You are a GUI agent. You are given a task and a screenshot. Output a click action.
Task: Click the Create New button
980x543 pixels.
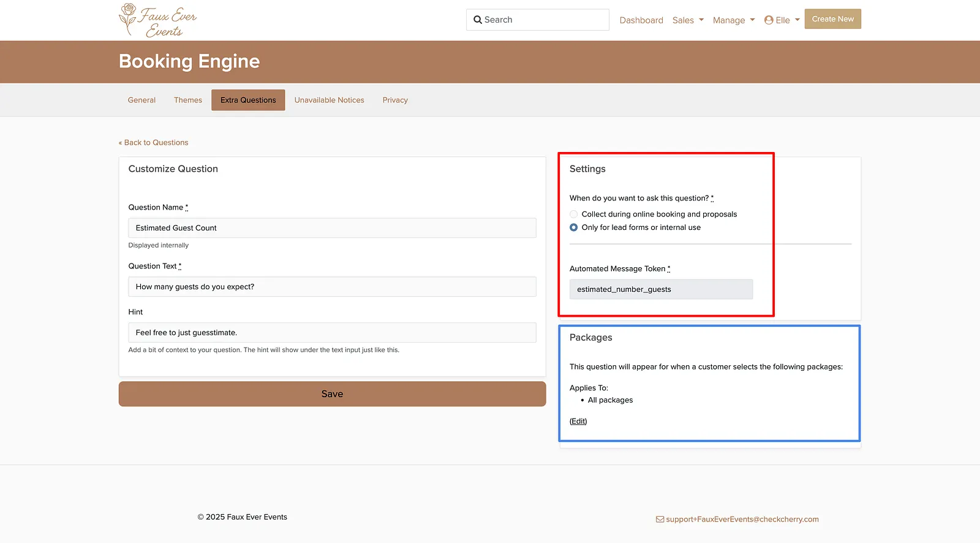832,19
